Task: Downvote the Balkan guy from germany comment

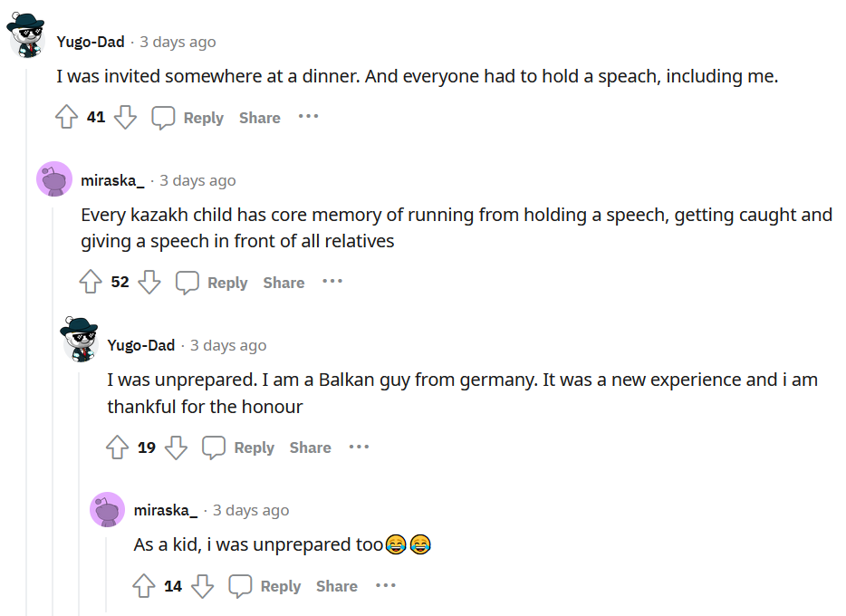Action: click(176, 448)
